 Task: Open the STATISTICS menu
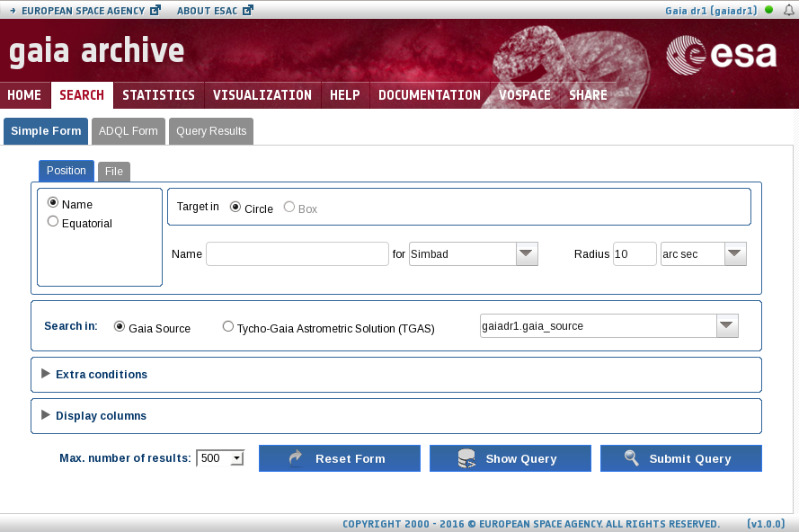[158, 95]
